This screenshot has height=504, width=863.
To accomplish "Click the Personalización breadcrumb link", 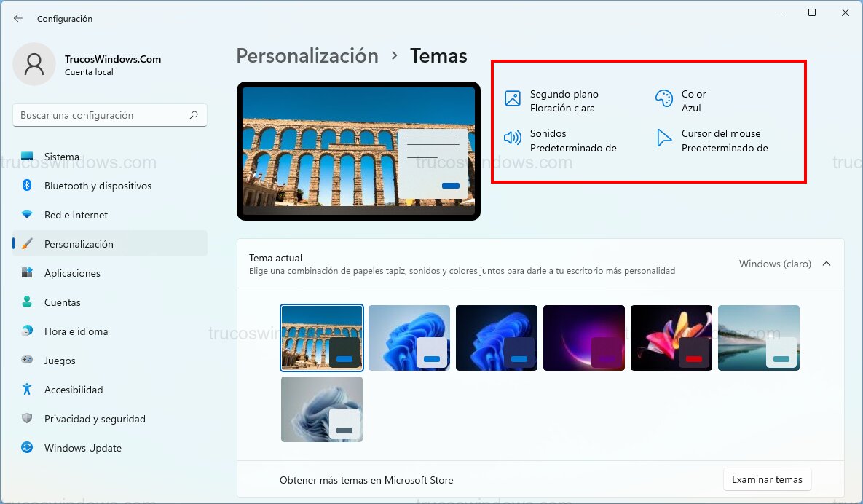I will pyautogui.click(x=307, y=55).
